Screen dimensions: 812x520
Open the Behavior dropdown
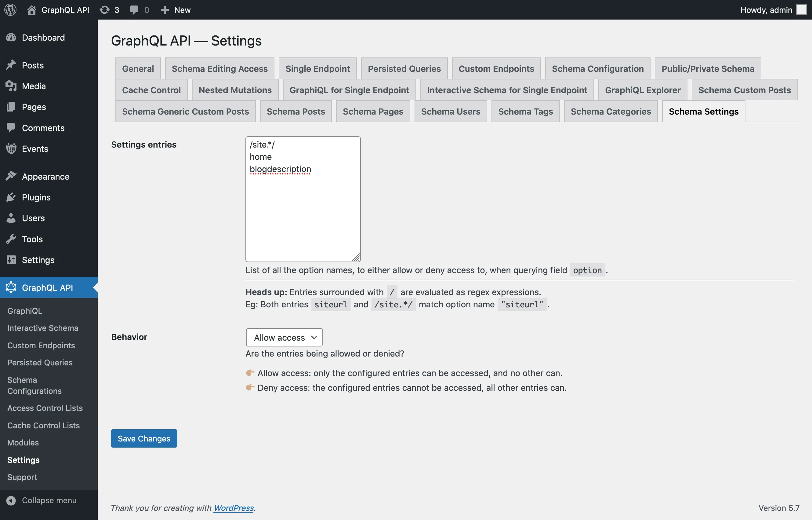[x=284, y=337]
